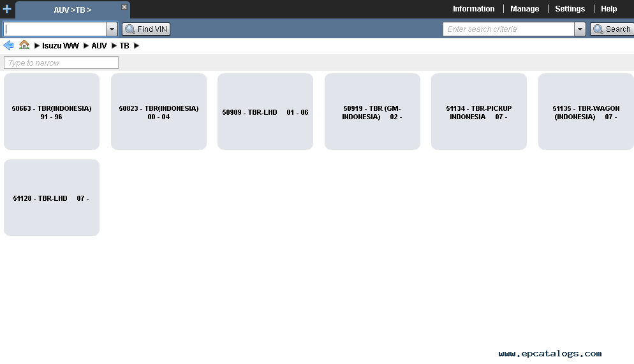This screenshot has width=634, height=364.
Task: Focus the Enter search criteria field
Action: click(x=508, y=29)
